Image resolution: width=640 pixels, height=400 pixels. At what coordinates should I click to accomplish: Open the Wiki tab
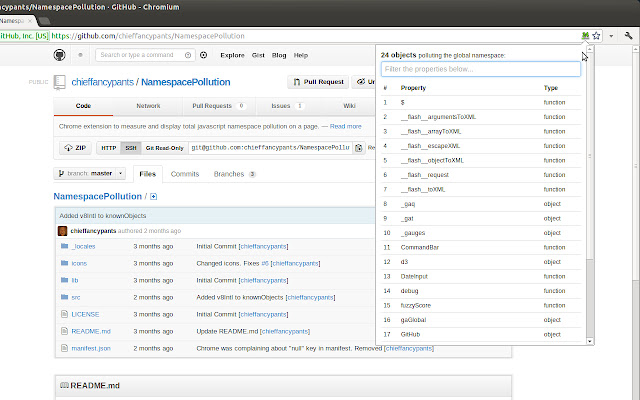click(x=349, y=106)
